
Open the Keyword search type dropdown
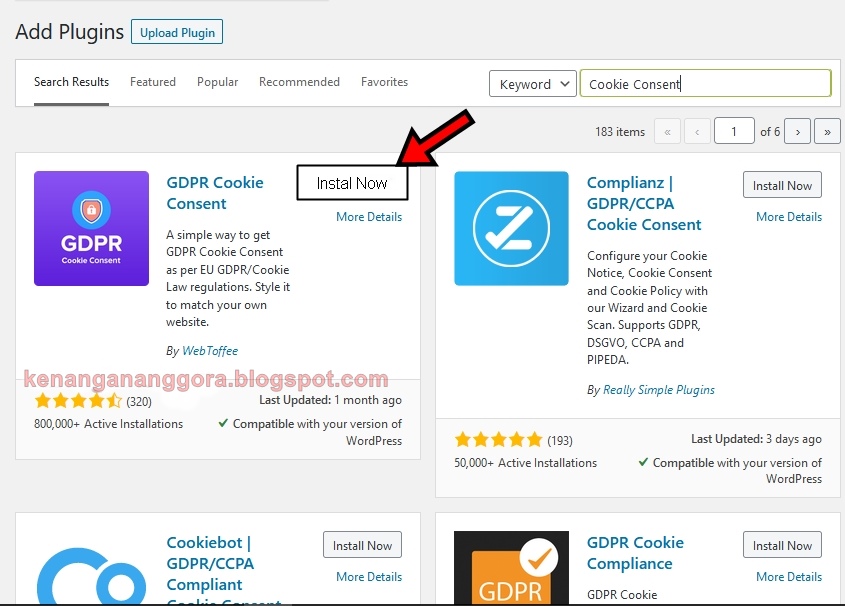pos(533,84)
